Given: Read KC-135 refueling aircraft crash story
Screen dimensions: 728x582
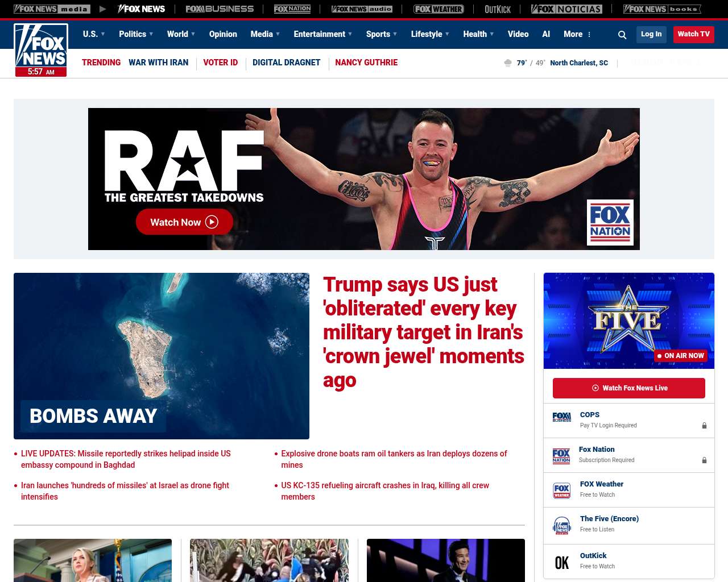Looking at the screenshot, I should (385, 491).
